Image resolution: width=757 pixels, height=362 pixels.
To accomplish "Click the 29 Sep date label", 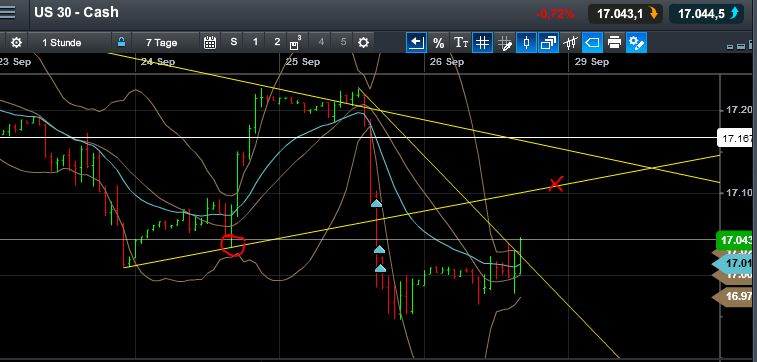I will 591,62.
